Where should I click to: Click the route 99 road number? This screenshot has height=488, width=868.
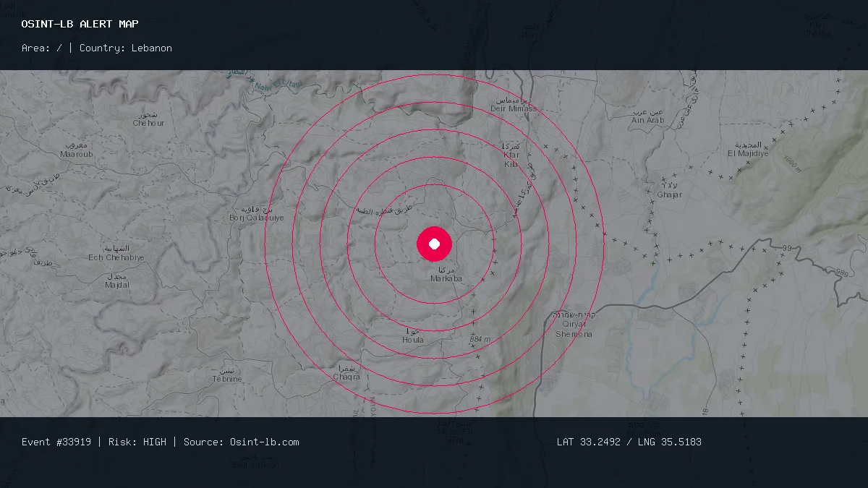pos(787,248)
